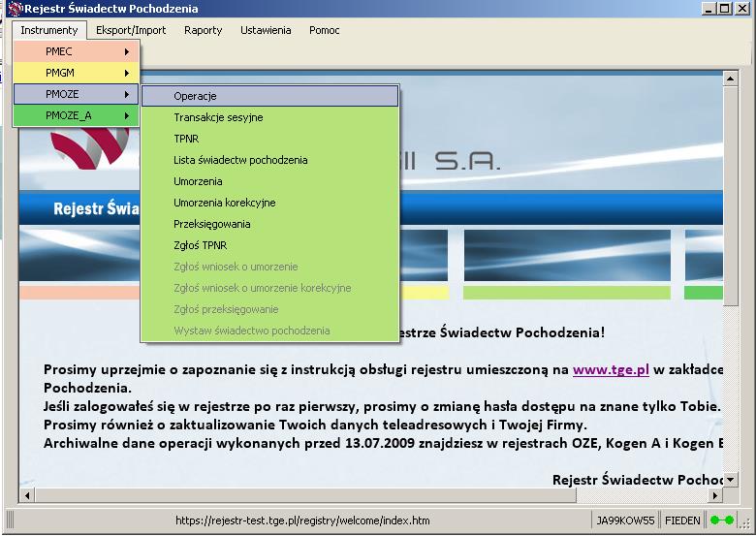This screenshot has width=756, height=536.
Task: Click the status bar URL text
Action: point(302,520)
